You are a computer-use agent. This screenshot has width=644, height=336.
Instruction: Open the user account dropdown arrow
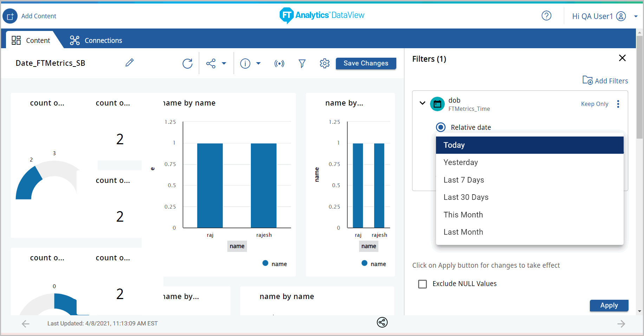tap(636, 17)
